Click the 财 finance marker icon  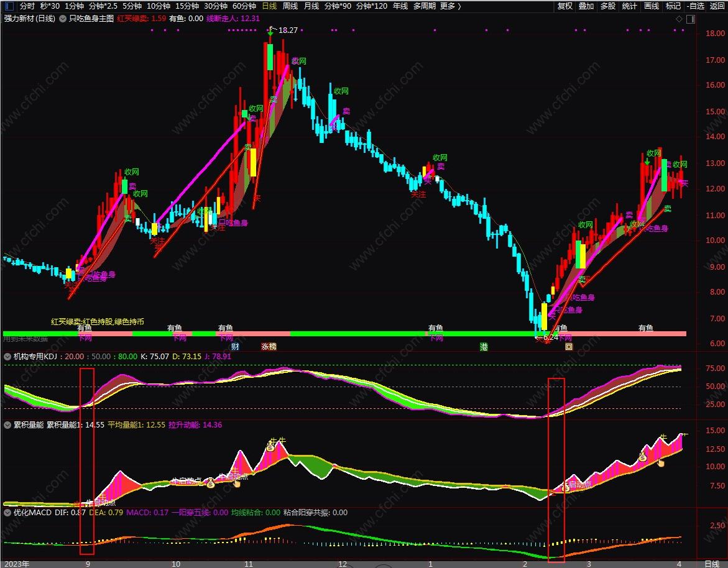coord(234,347)
